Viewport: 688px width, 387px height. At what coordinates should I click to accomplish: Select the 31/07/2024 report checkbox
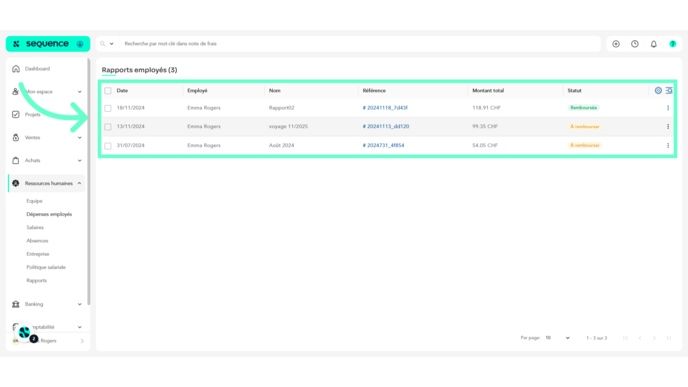(108, 146)
